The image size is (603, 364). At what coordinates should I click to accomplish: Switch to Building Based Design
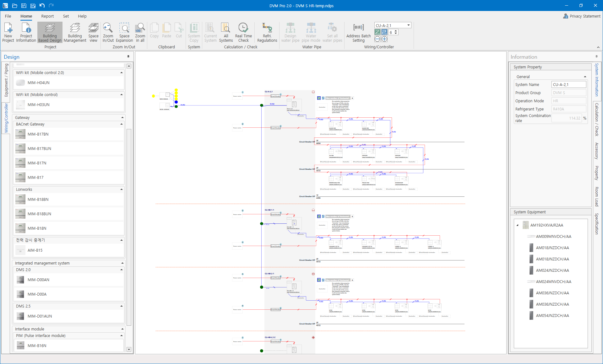(50, 32)
